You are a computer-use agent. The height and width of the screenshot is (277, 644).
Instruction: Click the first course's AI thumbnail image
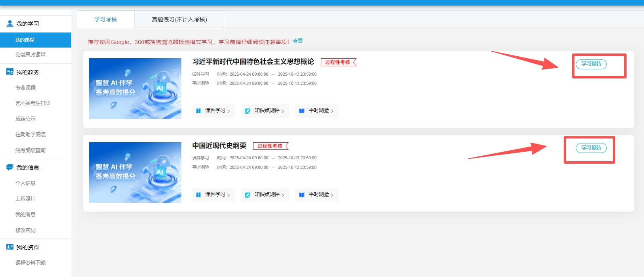pyautogui.click(x=135, y=88)
